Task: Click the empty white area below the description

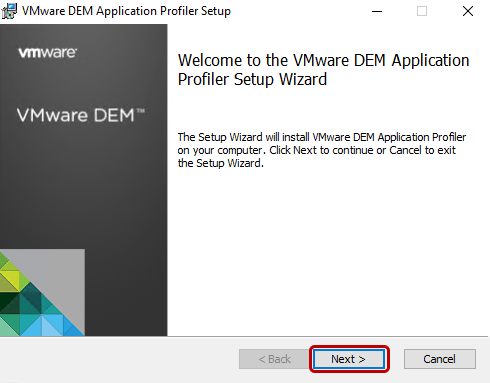Action: click(327, 250)
